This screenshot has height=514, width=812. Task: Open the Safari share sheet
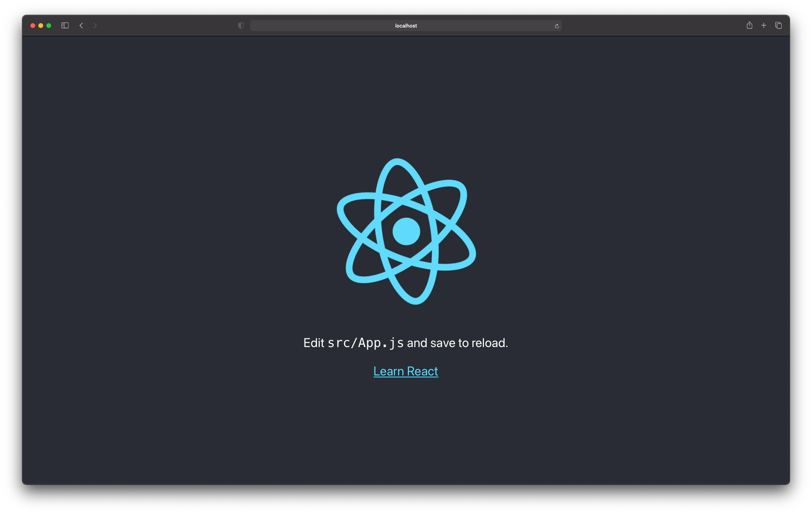[x=749, y=25]
